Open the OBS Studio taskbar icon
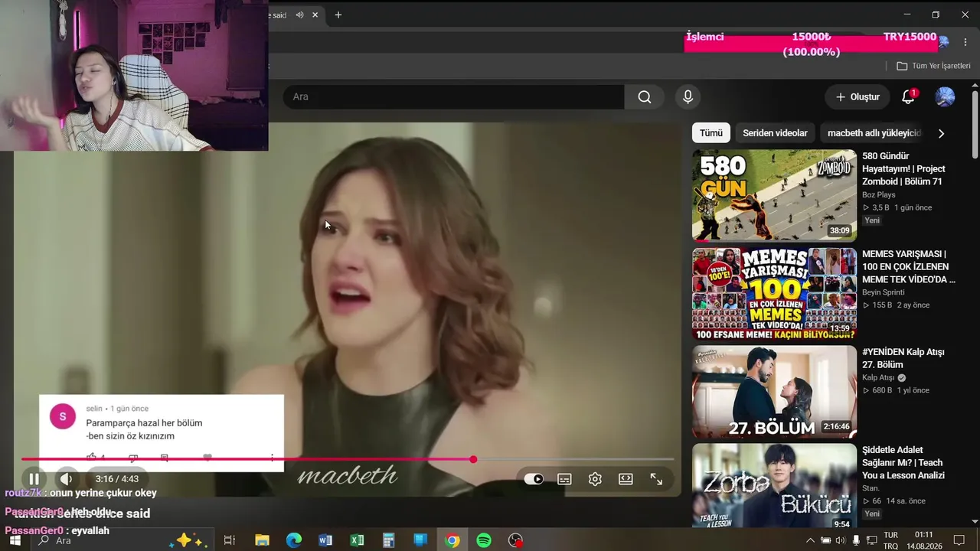Screen dimensions: 980x551 515,540
